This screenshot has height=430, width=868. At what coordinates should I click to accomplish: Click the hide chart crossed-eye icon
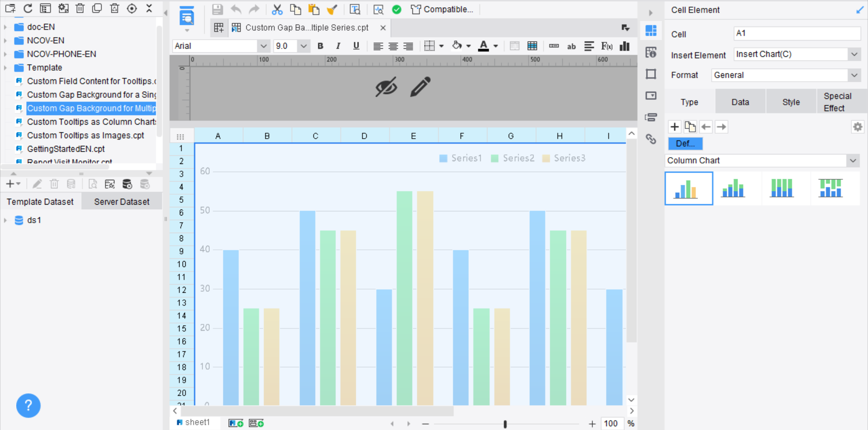coord(386,87)
